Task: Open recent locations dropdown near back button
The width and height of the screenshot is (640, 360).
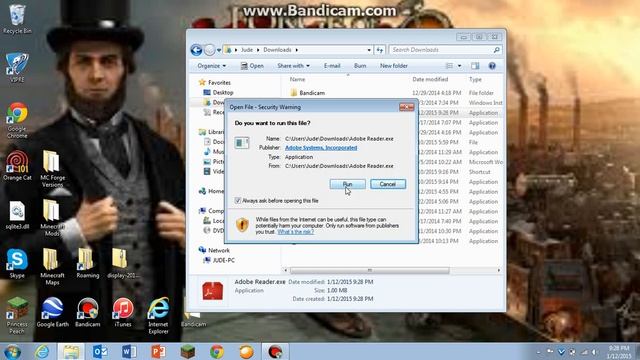Action: click(x=219, y=50)
